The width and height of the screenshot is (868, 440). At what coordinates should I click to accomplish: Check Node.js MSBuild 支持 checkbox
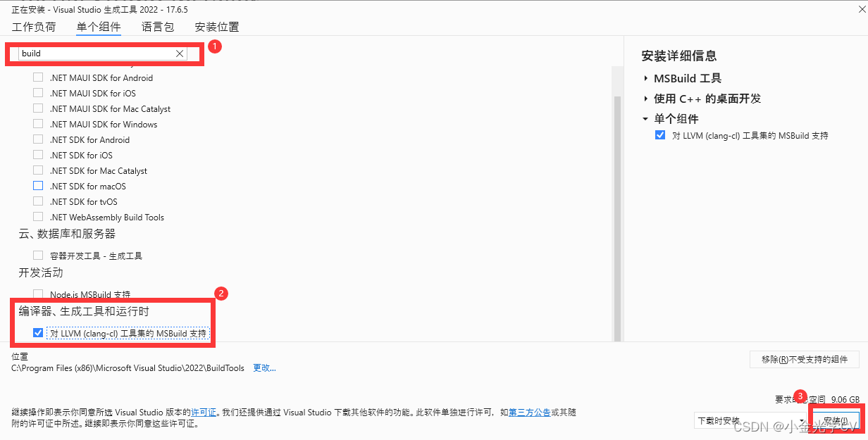point(38,294)
